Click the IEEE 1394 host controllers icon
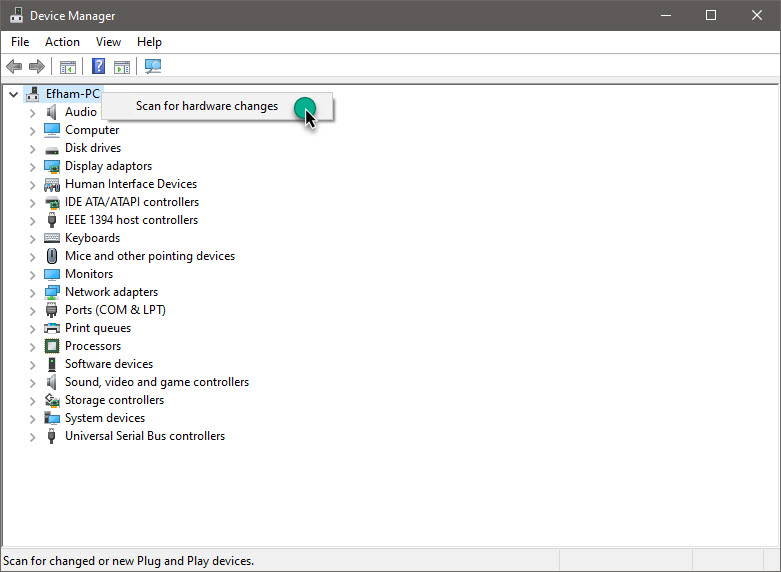The image size is (781, 572). coord(51,220)
